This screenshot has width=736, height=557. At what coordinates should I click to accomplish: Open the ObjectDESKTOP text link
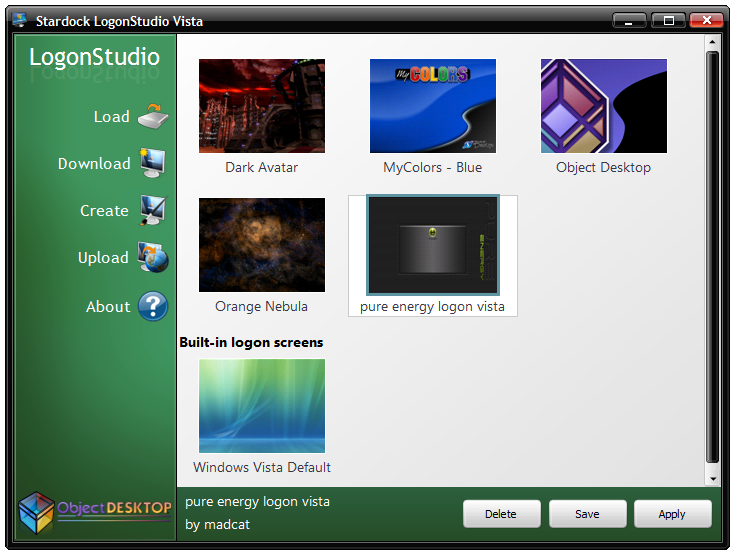tap(114, 508)
